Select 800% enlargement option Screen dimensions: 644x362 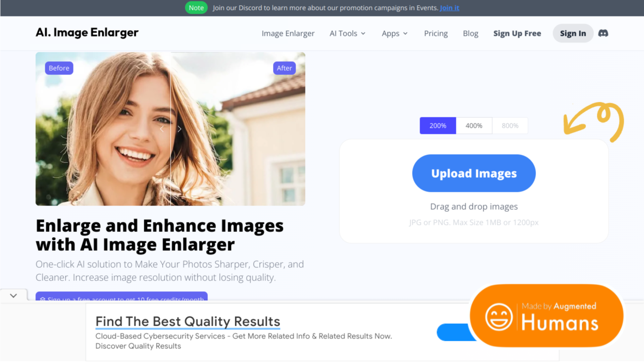(x=510, y=125)
